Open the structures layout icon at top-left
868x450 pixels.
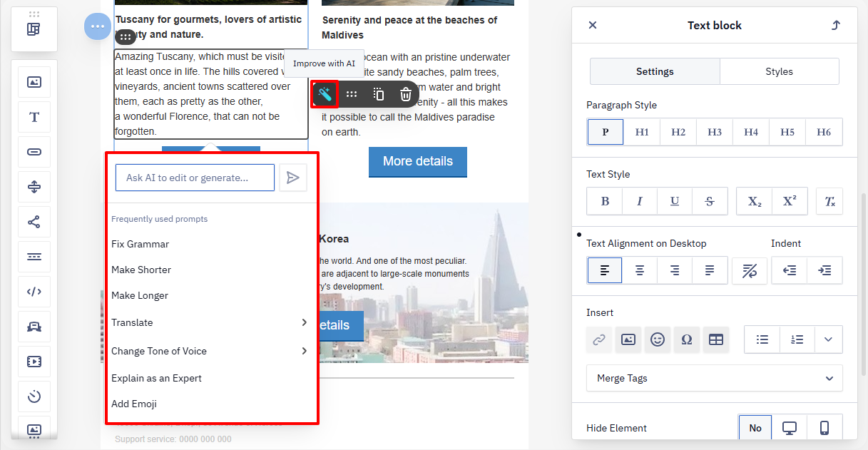(34, 29)
